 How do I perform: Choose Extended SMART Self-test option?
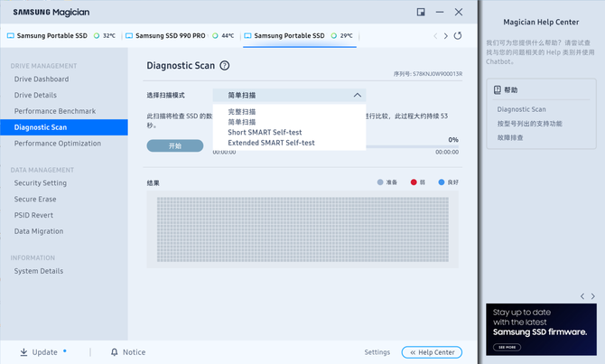pyautogui.click(x=271, y=143)
